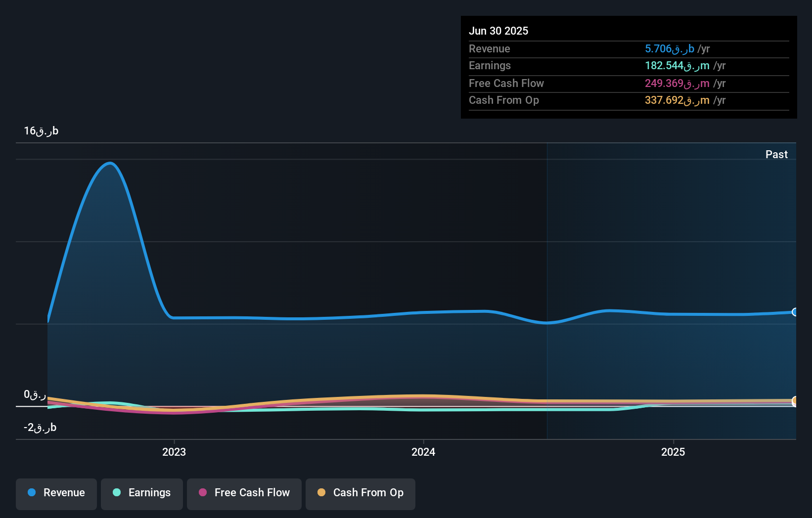
Task: Click the 0 y-axis label
Action: (35, 394)
